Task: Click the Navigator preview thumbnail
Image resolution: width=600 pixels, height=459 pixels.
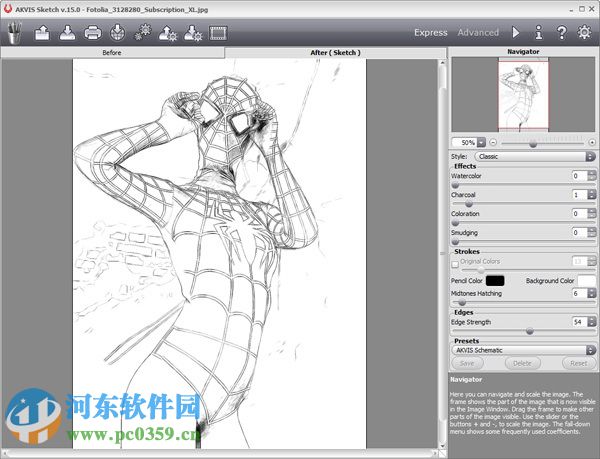Action: [523, 94]
